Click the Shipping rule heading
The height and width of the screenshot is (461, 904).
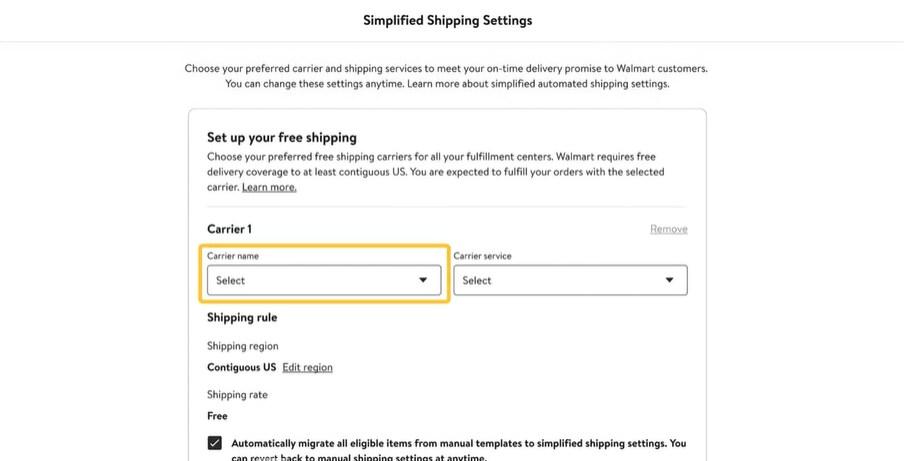pos(242,317)
